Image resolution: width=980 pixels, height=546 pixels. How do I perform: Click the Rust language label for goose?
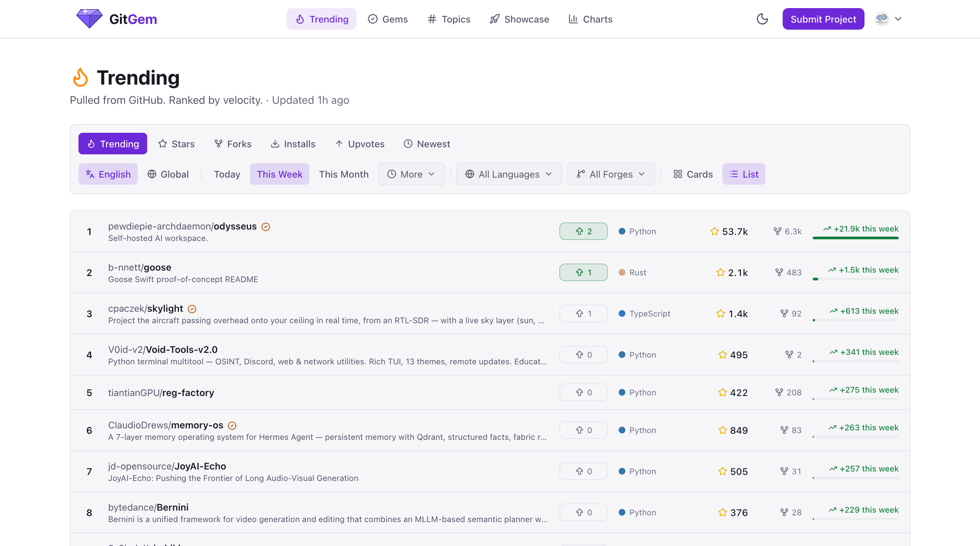[x=638, y=272]
